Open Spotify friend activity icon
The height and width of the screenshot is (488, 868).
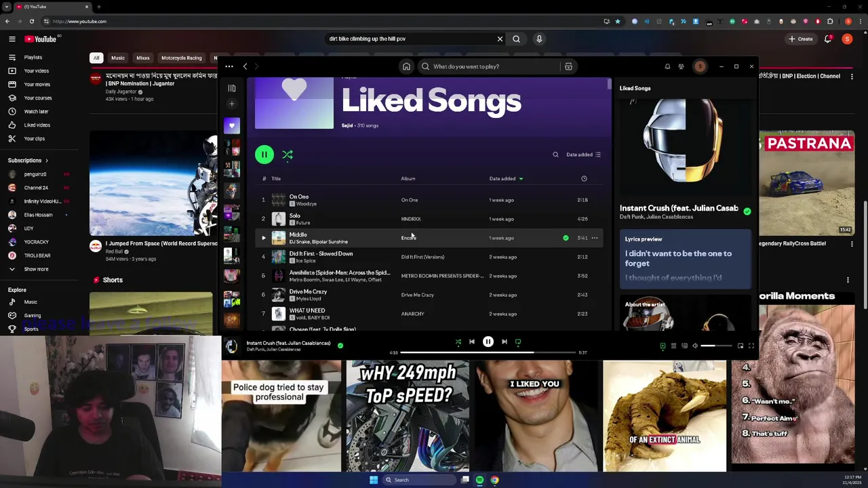coord(681,66)
